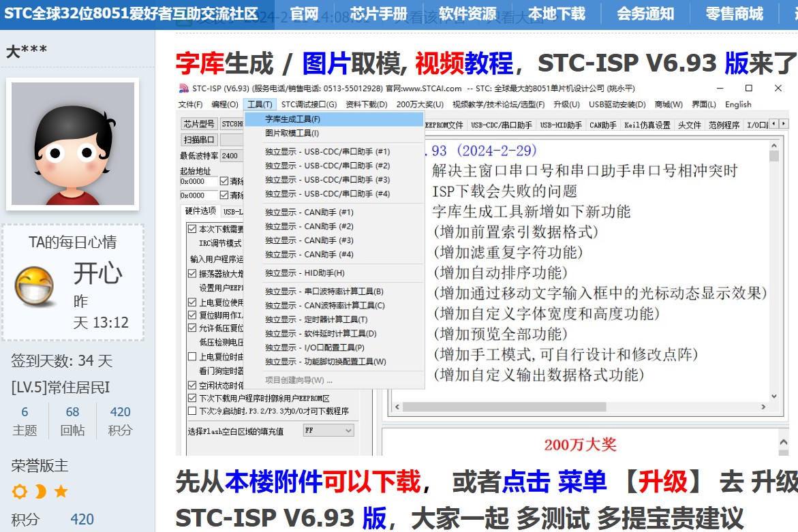Open the USB驱动安装(D) menu
798x532 pixels.
tap(617, 104)
